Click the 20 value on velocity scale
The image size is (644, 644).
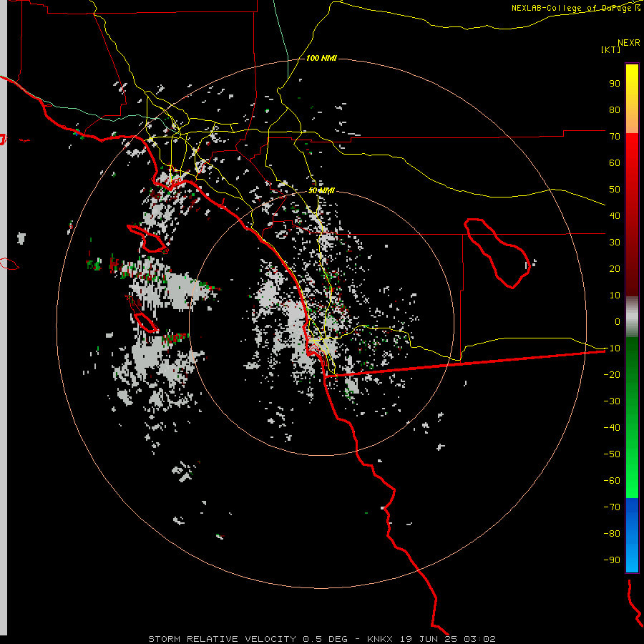pyautogui.click(x=615, y=268)
